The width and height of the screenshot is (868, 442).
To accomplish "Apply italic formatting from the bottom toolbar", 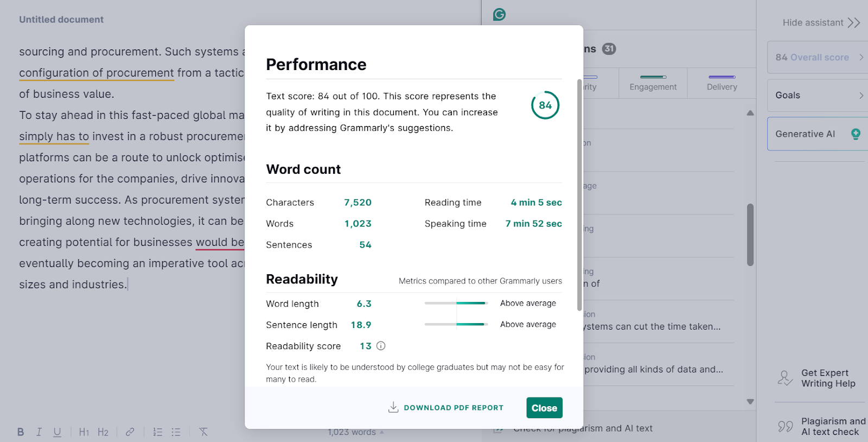I will coord(39,432).
